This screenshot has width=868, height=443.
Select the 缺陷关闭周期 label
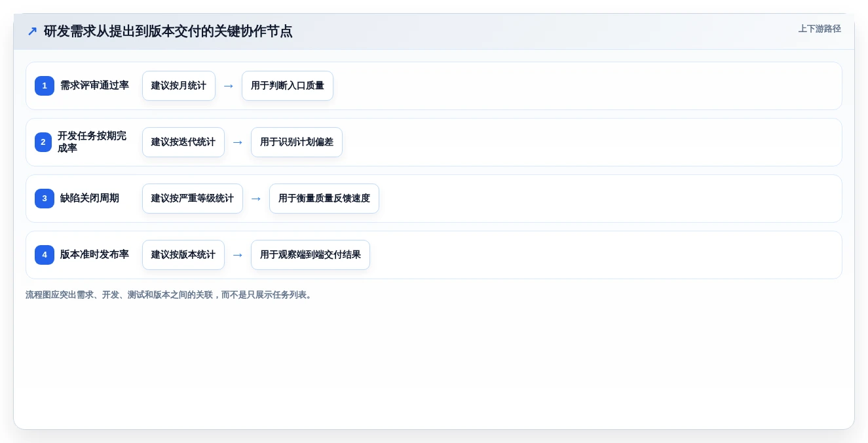click(x=90, y=199)
